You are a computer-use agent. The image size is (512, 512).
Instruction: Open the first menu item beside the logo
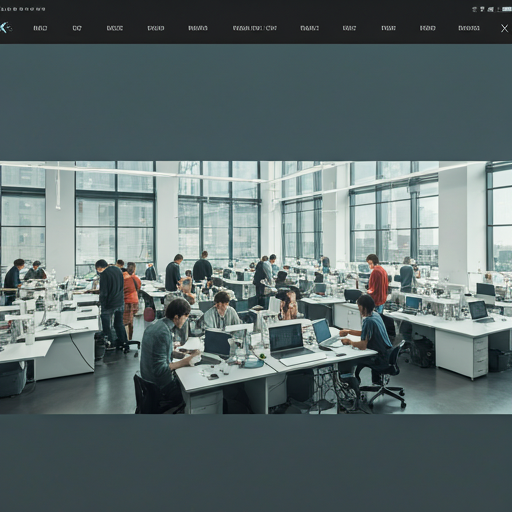tap(40, 28)
